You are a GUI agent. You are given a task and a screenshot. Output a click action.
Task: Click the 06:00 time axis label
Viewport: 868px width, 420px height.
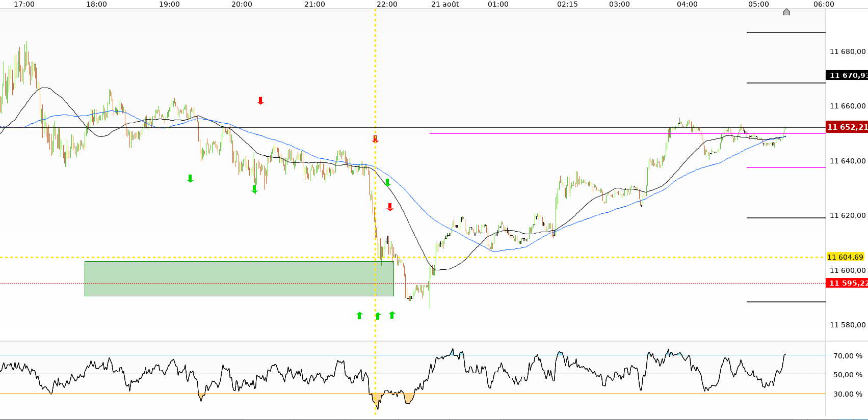point(824,4)
